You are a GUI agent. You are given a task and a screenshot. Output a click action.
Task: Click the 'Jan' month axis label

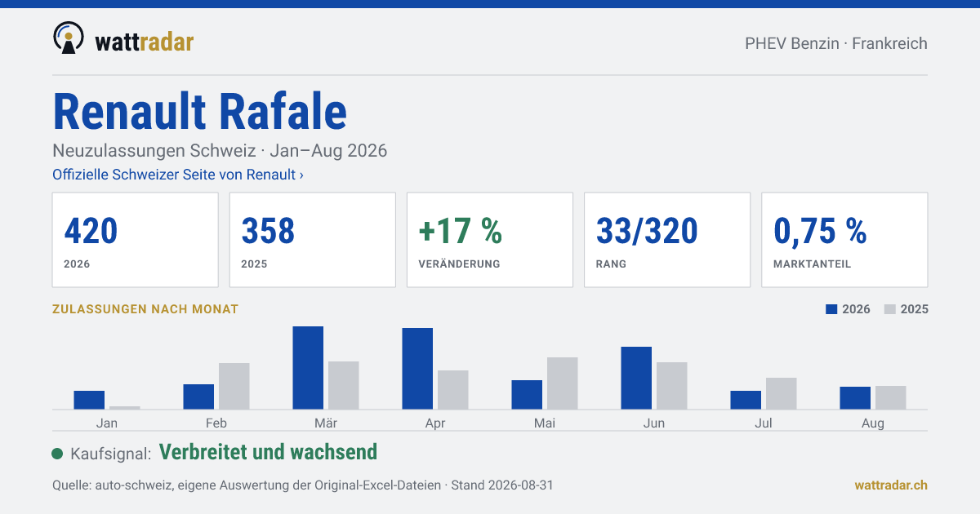(107, 423)
